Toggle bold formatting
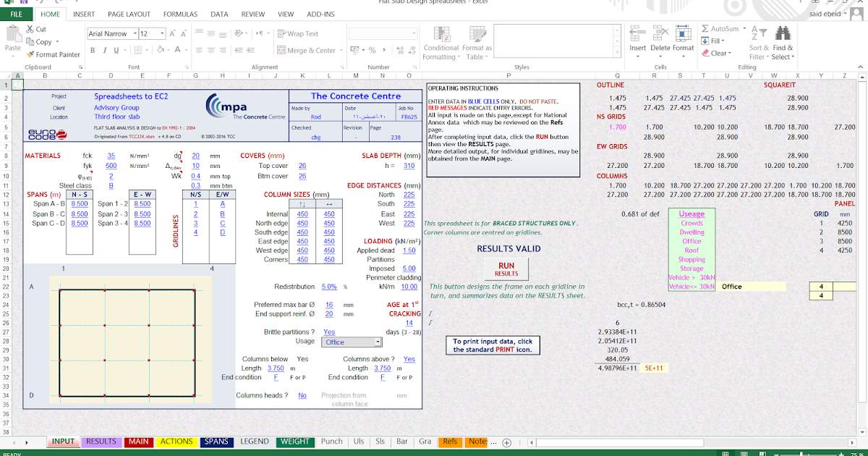The image size is (868, 456). [x=93, y=50]
